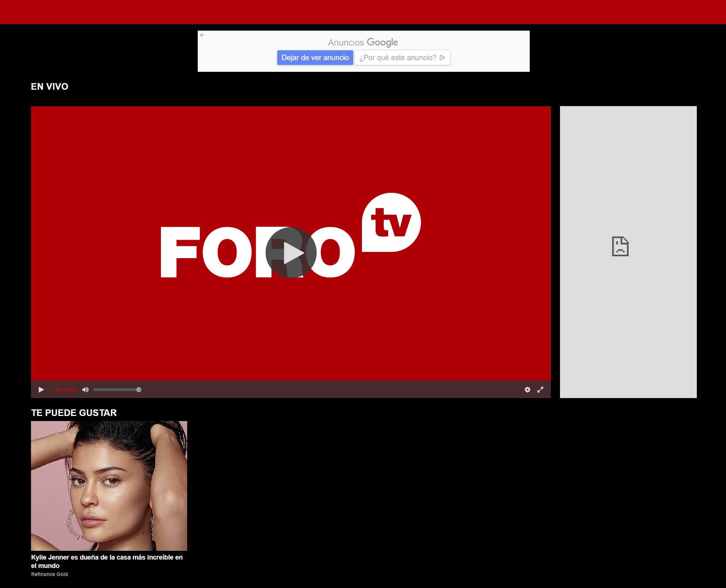Image resolution: width=726 pixels, height=588 pixels.
Task: Click the Dejar de ver anuncio button
Action: tap(315, 58)
